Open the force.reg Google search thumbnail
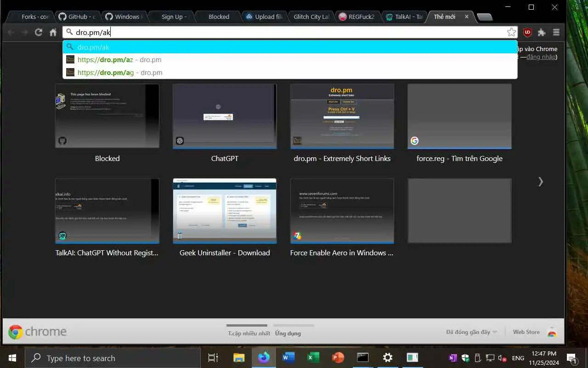 (459, 116)
